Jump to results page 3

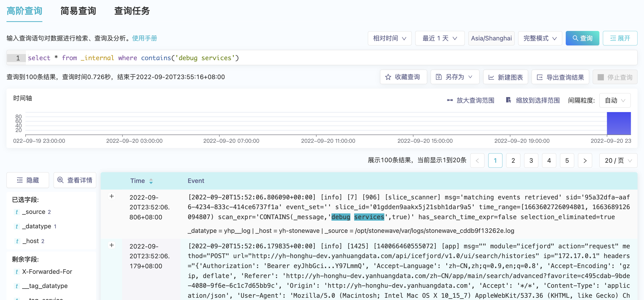pyautogui.click(x=531, y=160)
